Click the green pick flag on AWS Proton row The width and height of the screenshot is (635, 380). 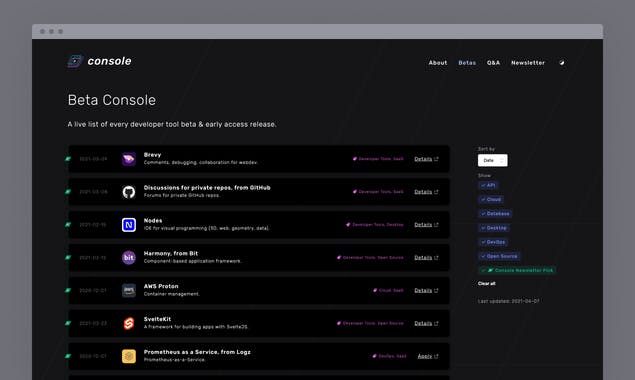tap(68, 290)
